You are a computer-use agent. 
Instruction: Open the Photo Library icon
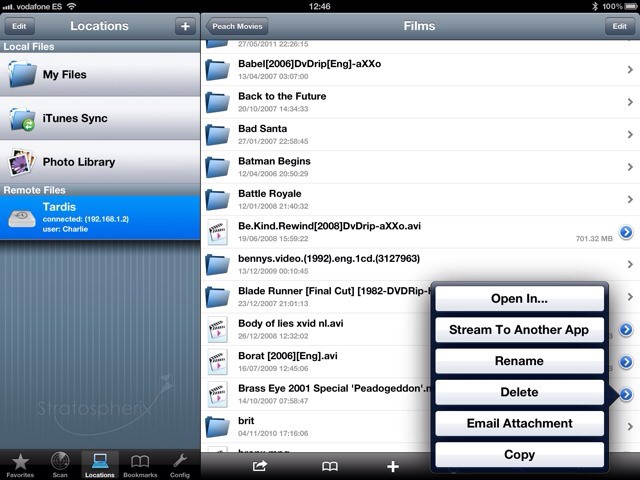point(21,162)
